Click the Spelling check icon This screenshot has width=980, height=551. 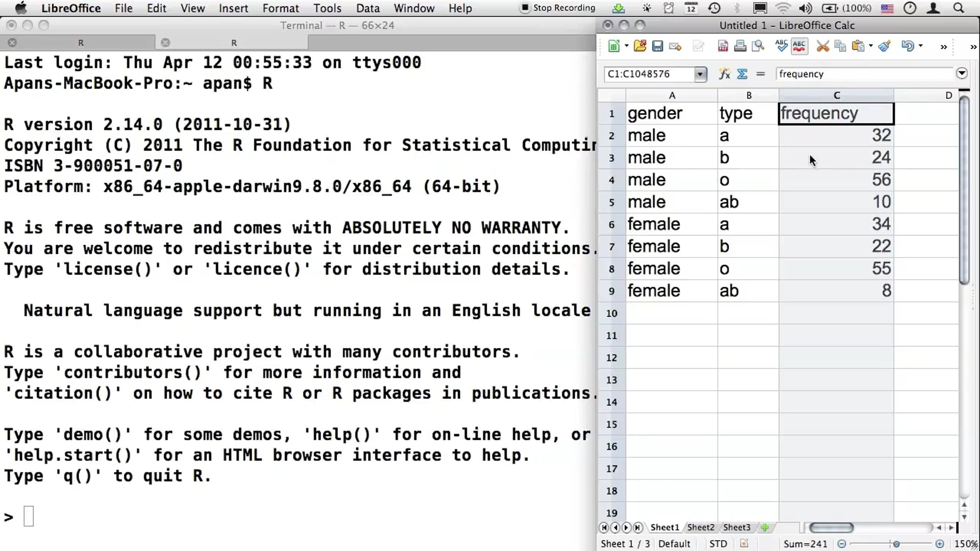781,46
